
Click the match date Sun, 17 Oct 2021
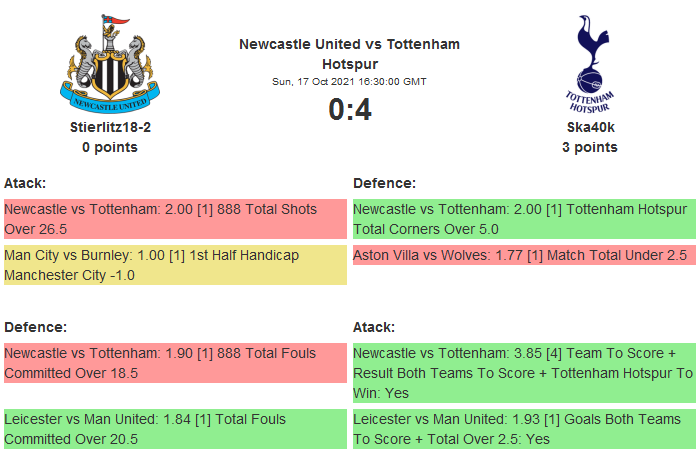pos(349,81)
